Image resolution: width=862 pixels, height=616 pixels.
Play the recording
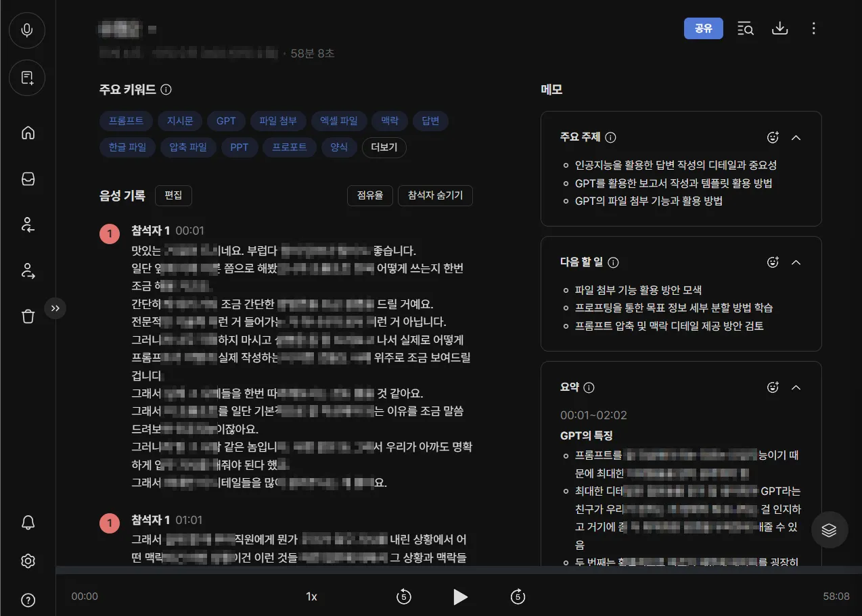(x=460, y=596)
